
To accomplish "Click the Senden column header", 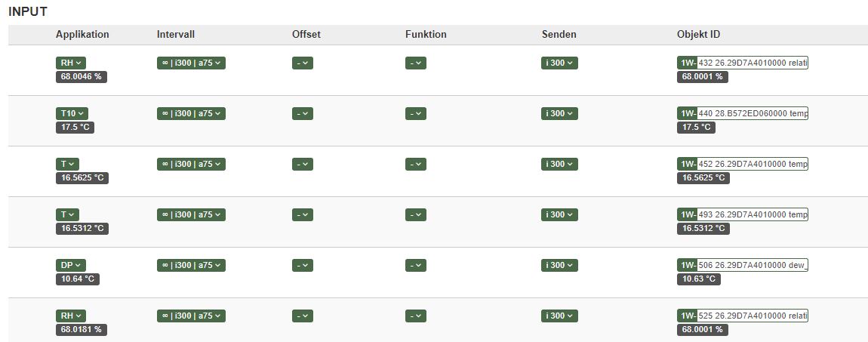I will [559, 34].
